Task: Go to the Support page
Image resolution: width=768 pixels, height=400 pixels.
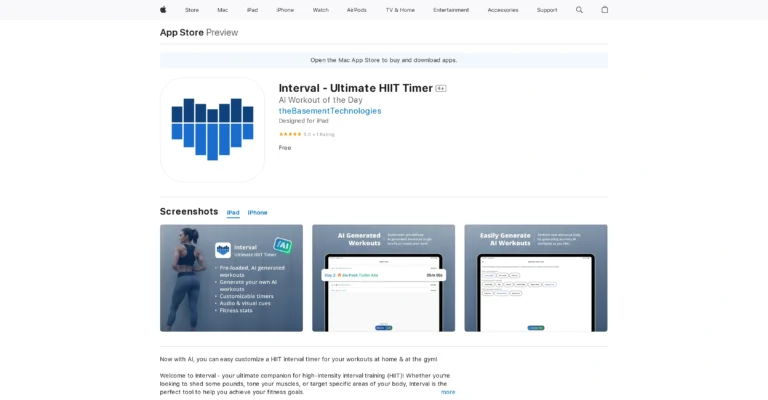Action: click(547, 10)
